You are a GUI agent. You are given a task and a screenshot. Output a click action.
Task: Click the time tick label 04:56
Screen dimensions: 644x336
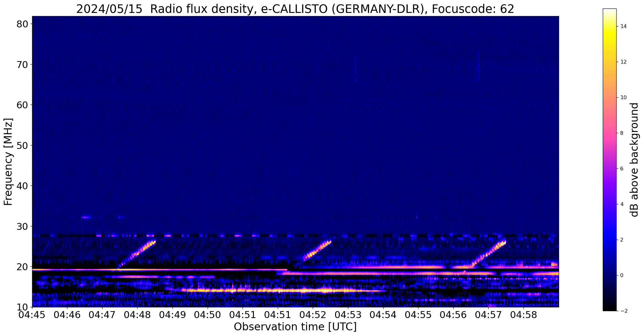tap(453, 315)
